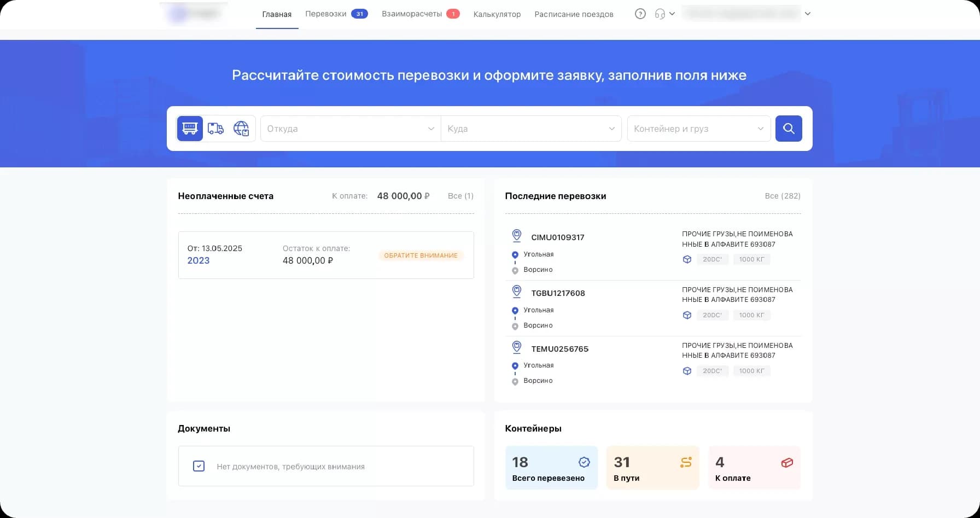Open the Перевозки tab
This screenshot has width=980, height=518.
coord(325,14)
